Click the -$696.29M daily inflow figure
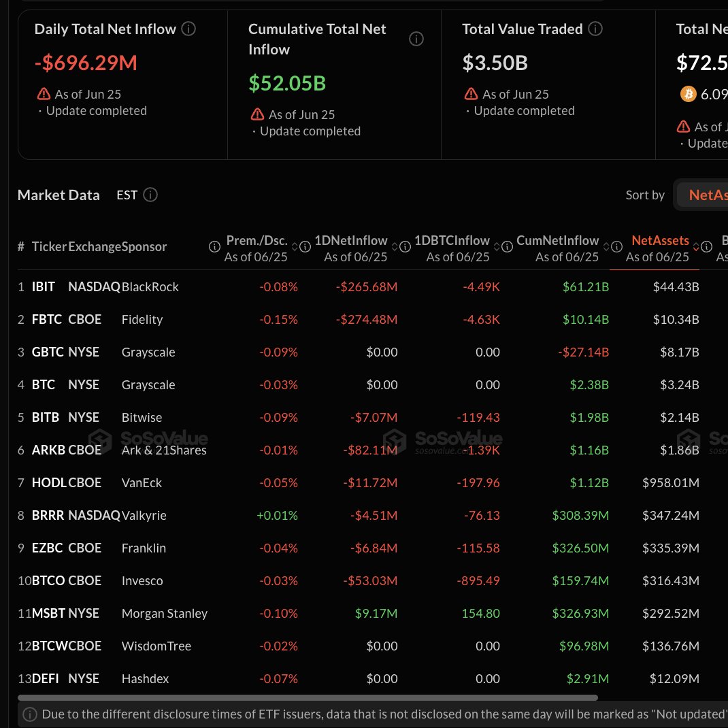Screen dimensions: 728x728 (x=86, y=63)
